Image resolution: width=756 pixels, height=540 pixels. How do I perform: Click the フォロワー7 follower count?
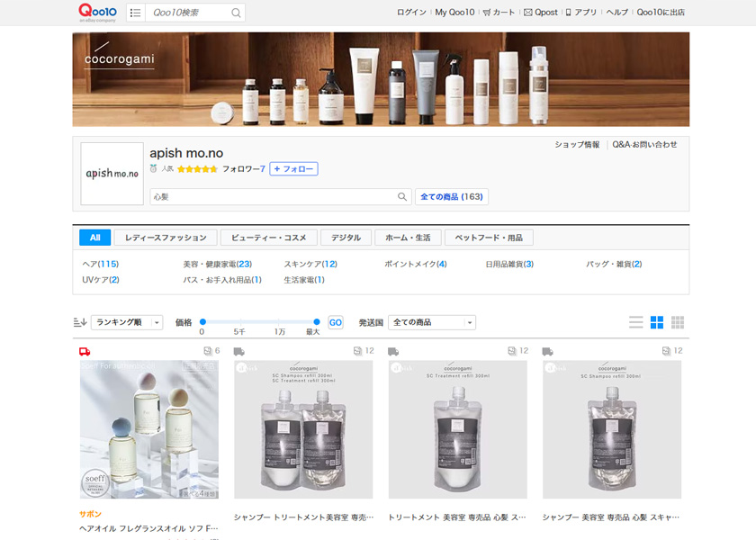(x=244, y=169)
